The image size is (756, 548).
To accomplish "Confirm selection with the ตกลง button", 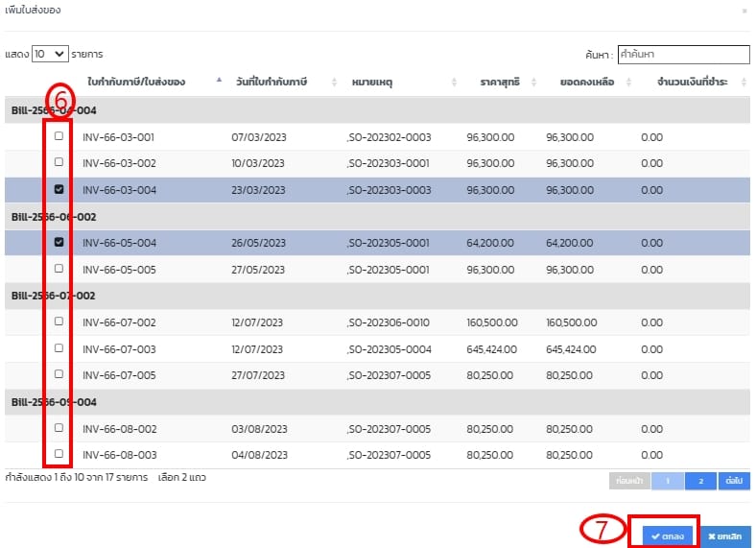I will click(667, 536).
